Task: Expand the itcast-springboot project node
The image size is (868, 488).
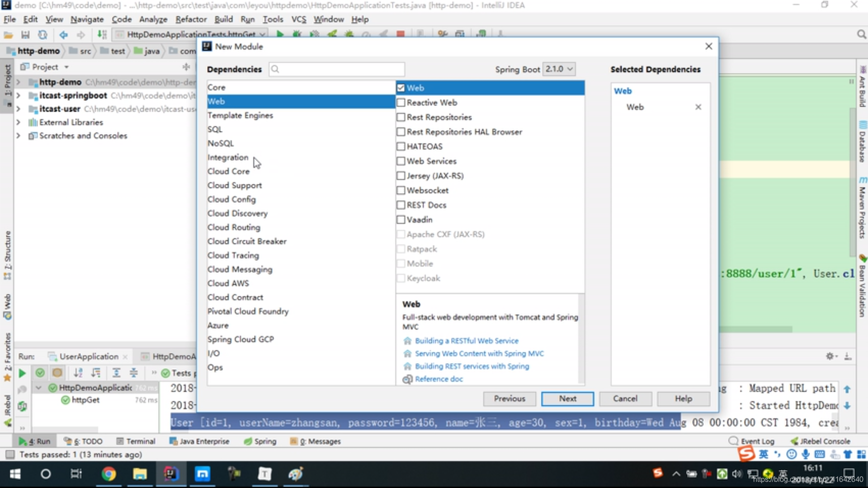Action: click(19, 96)
